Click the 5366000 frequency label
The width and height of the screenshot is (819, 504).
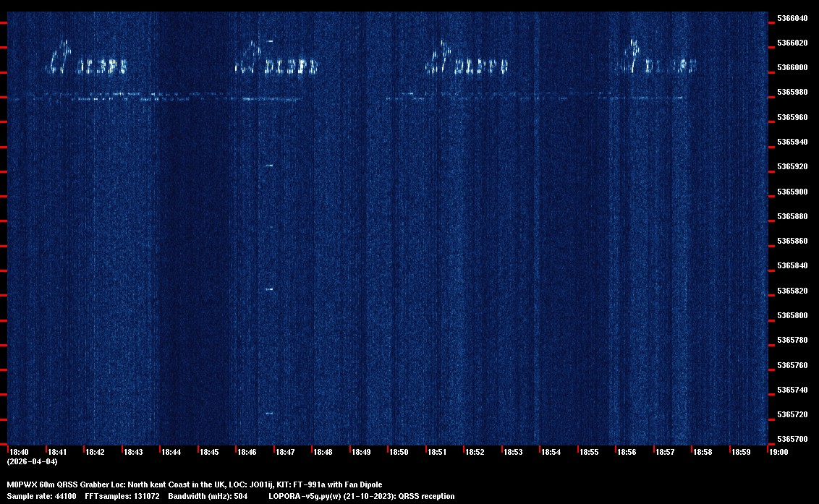tap(792, 68)
